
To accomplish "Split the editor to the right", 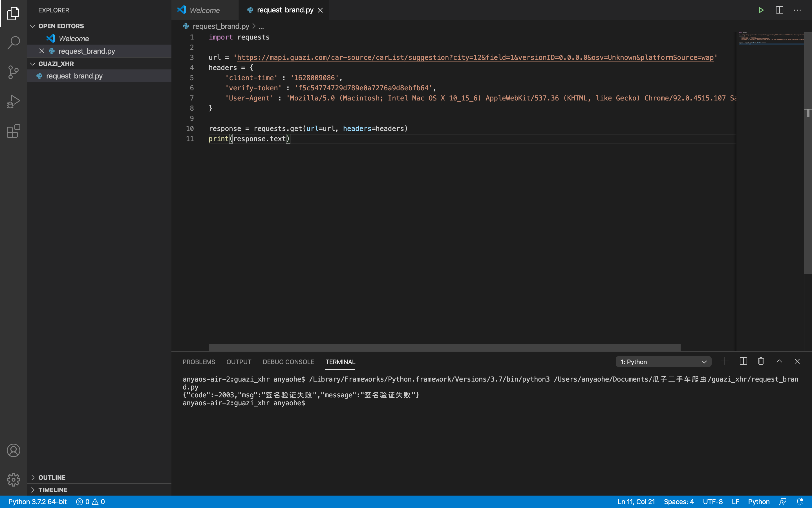I will click(780, 10).
